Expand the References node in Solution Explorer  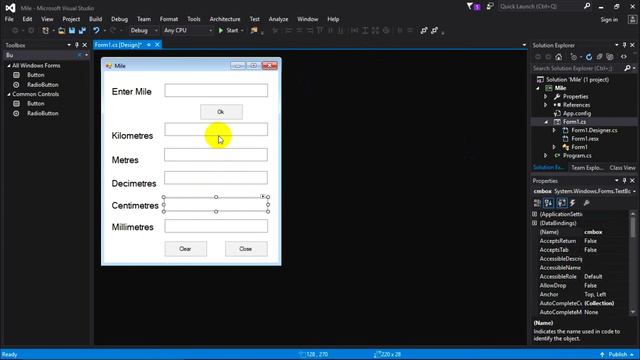(546, 105)
